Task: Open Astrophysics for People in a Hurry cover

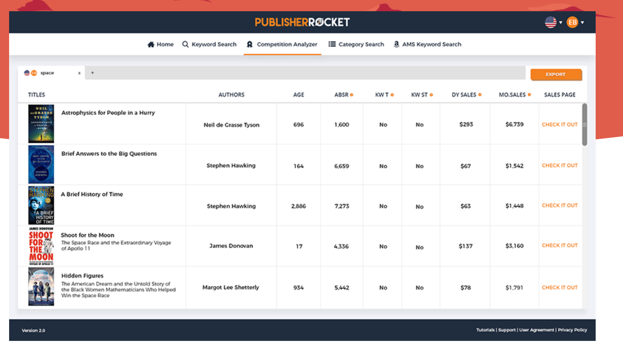Action: tap(41, 124)
